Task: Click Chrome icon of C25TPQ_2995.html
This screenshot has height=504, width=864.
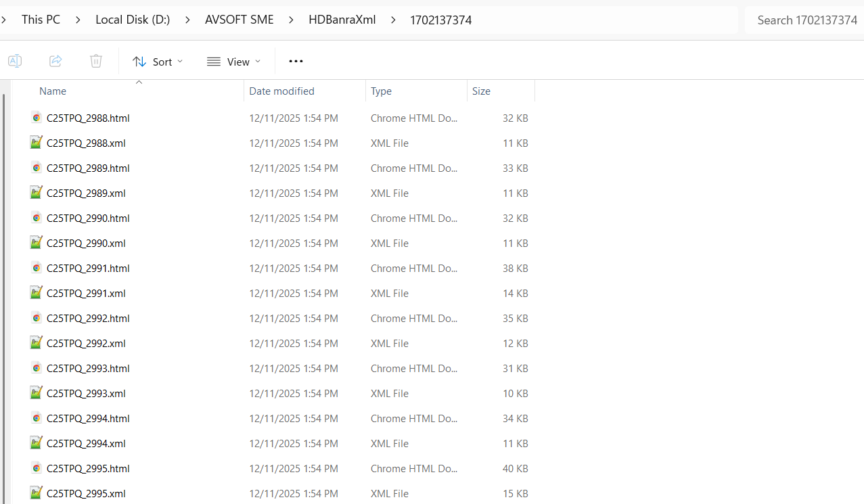Action: (37, 468)
